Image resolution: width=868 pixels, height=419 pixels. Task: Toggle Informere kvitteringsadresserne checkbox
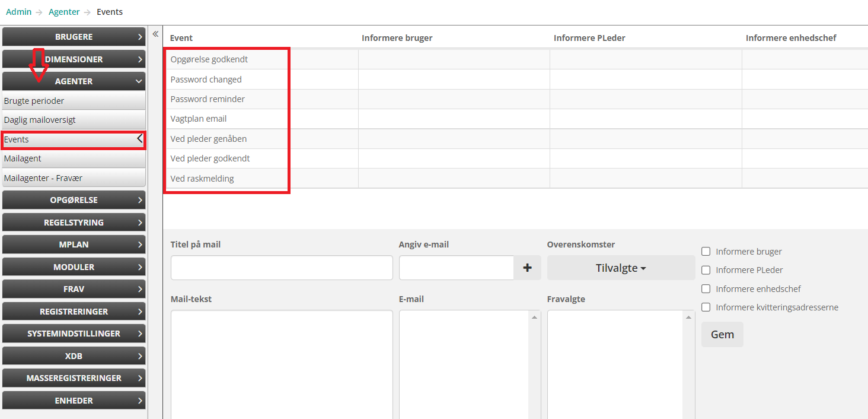tap(706, 307)
